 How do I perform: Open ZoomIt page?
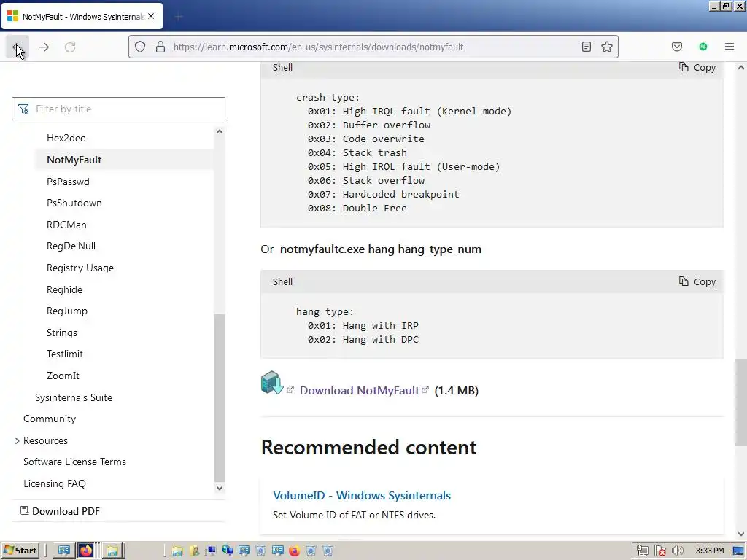(63, 376)
